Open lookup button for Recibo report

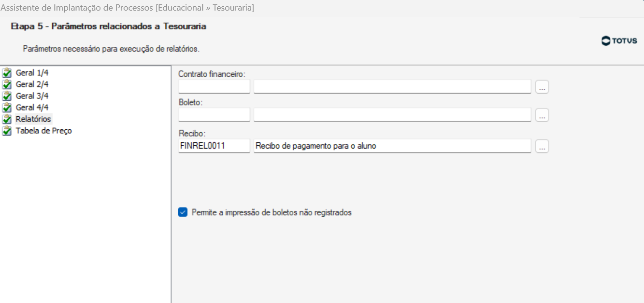coord(542,146)
